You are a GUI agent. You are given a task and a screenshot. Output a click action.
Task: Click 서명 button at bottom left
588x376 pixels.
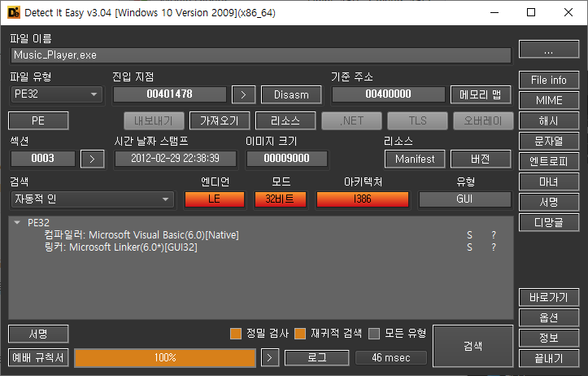38,334
